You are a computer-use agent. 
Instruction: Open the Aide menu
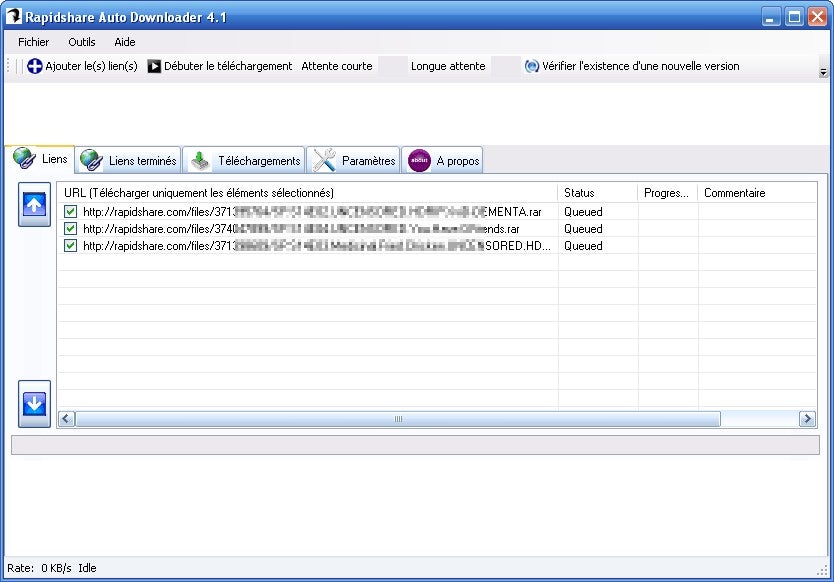pos(124,42)
